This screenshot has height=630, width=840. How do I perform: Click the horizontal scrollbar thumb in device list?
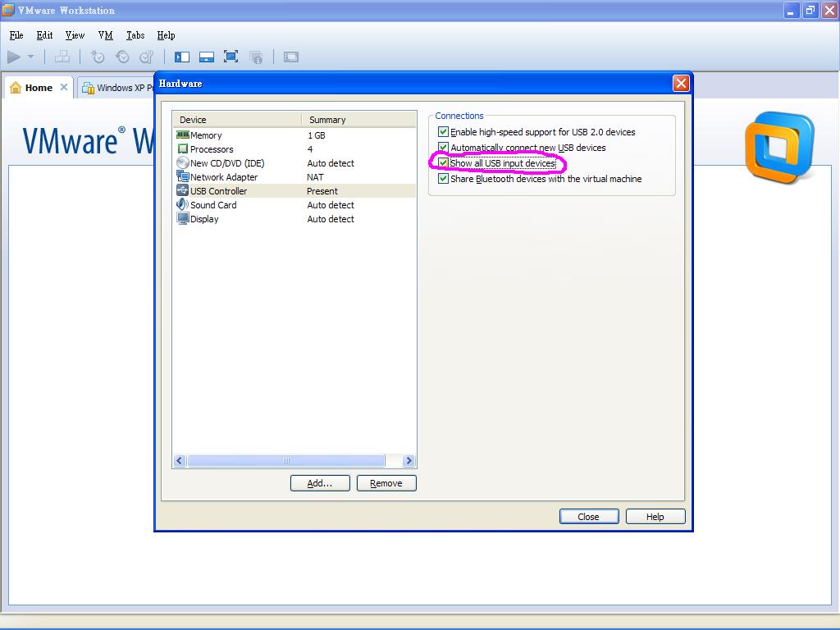pos(286,461)
